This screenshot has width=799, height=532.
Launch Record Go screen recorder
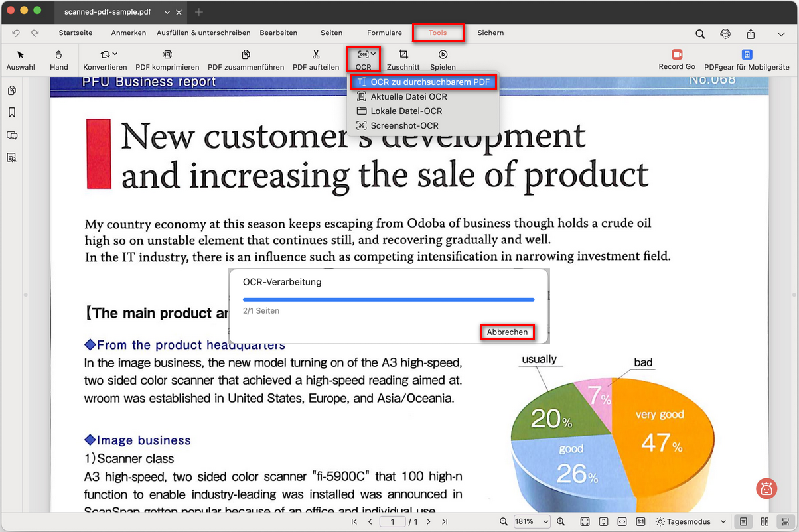coord(677,59)
